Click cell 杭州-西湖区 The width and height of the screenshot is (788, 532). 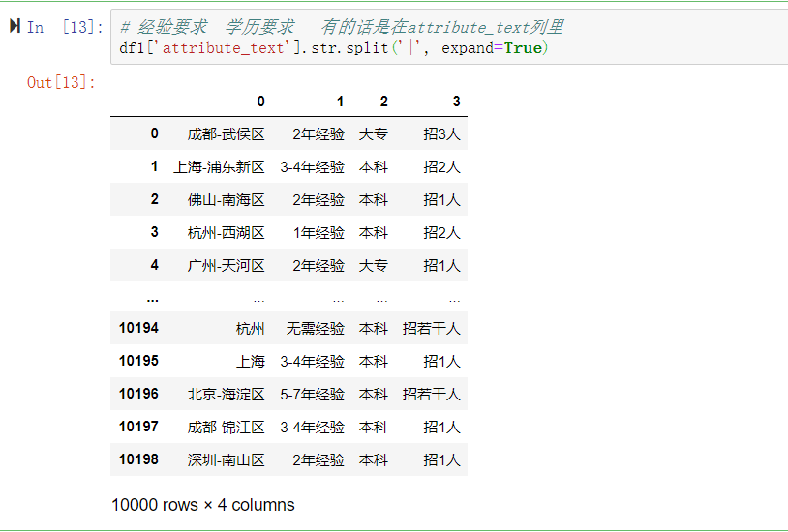click(x=226, y=232)
